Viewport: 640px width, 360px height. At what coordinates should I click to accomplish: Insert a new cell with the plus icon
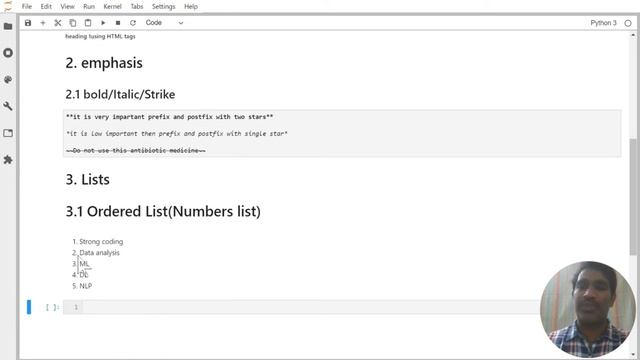pos(43,23)
